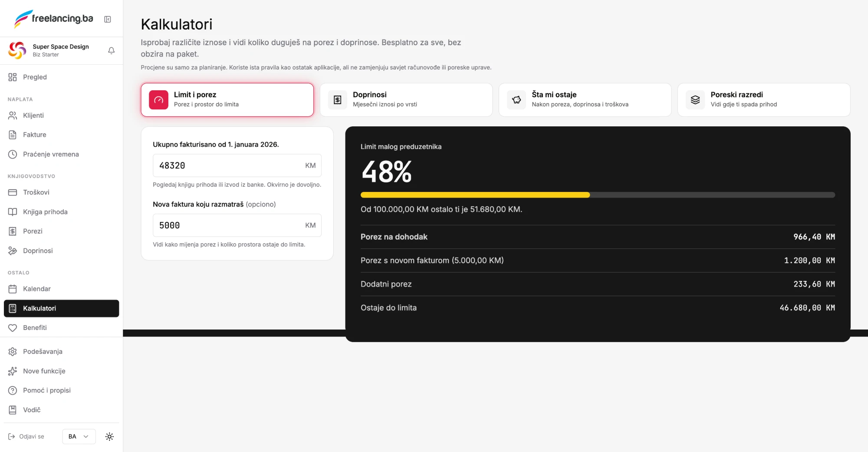Select Kalkulatori in the sidebar

coord(61,308)
